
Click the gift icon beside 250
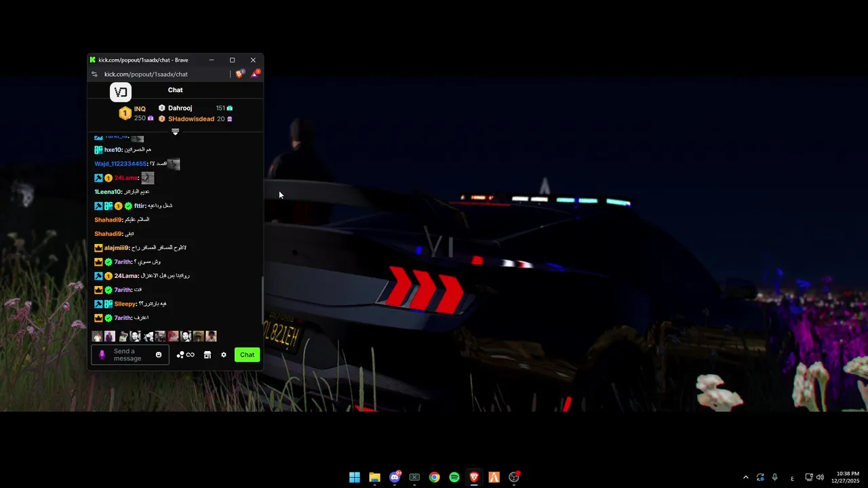[x=151, y=119]
